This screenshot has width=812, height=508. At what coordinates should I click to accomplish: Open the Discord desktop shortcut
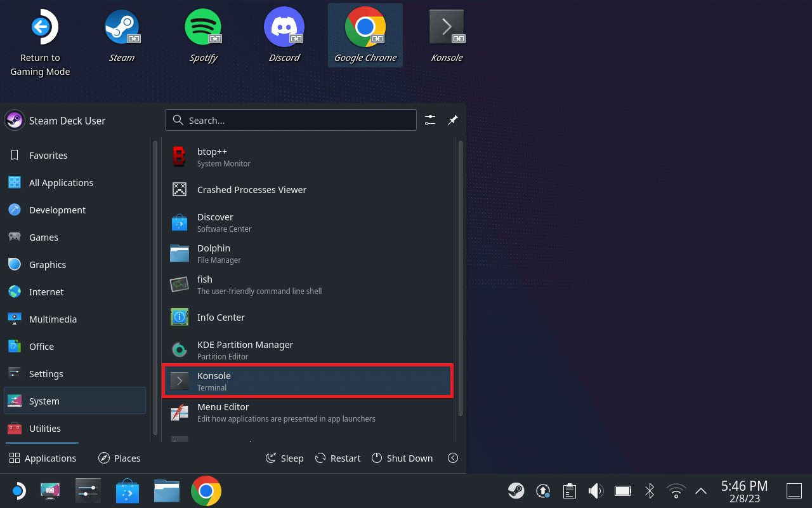(284, 37)
